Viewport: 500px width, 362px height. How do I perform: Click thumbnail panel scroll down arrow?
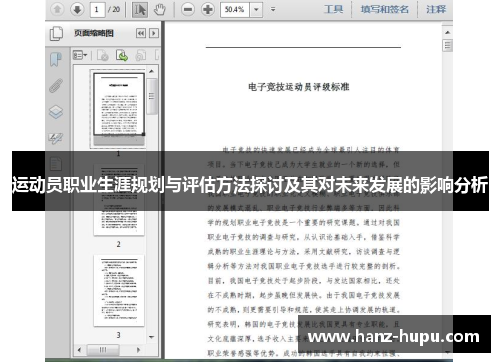(152, 337)
